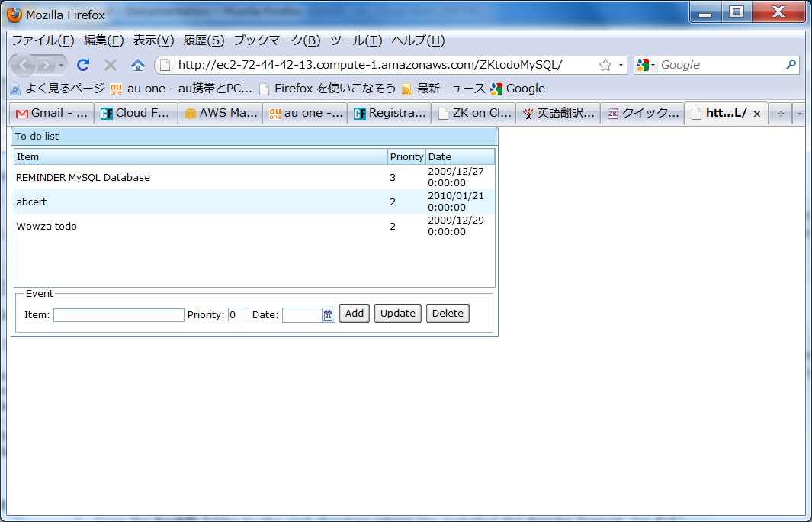The width and height of the screenshot is (812, 522).
Task: Click the Date input field
Action: click(303, 314)
